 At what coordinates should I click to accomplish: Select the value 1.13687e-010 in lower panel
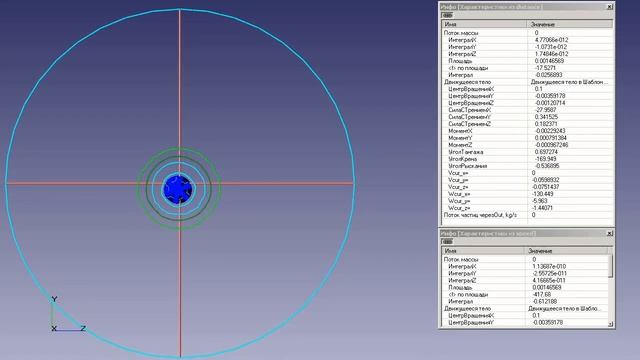pos(549,266)
